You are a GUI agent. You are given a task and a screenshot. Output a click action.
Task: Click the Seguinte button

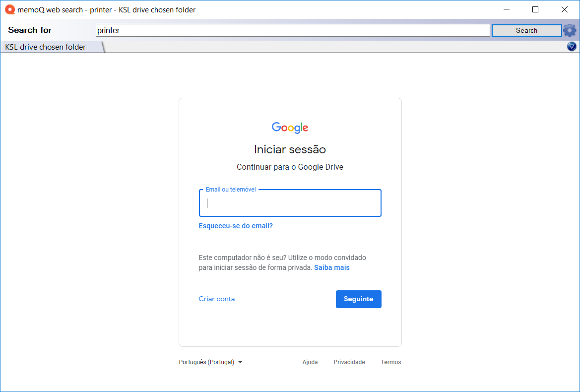coord(358,299)
